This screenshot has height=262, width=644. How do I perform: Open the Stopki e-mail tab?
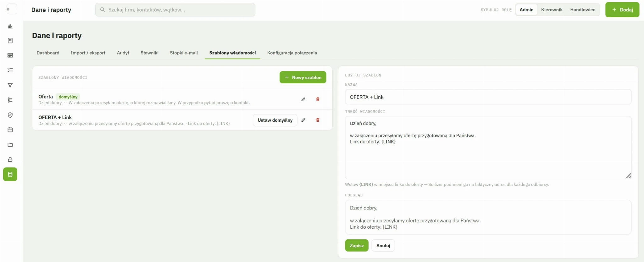[x=184, y=53]
